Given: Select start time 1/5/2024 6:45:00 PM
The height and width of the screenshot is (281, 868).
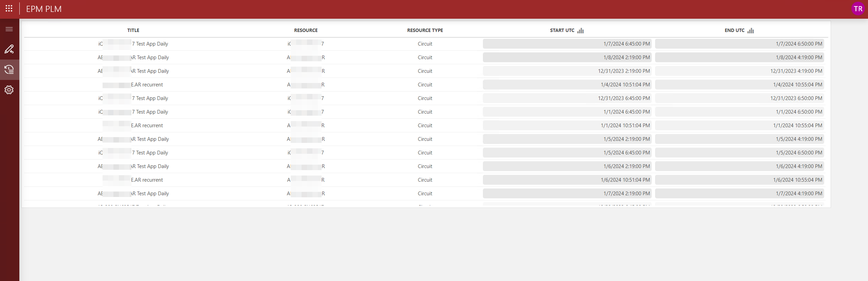Looking at the screenshot, I should [x=567, y=153].
